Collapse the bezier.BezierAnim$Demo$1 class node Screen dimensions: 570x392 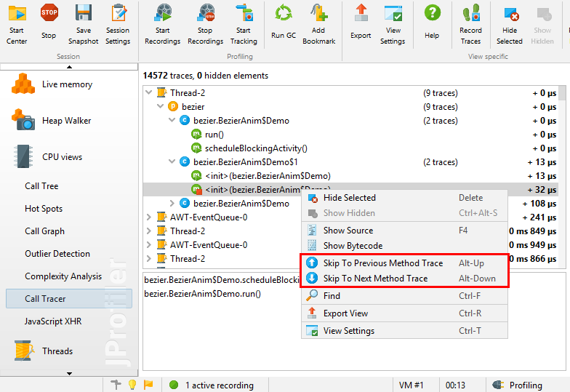coord(172,161)
